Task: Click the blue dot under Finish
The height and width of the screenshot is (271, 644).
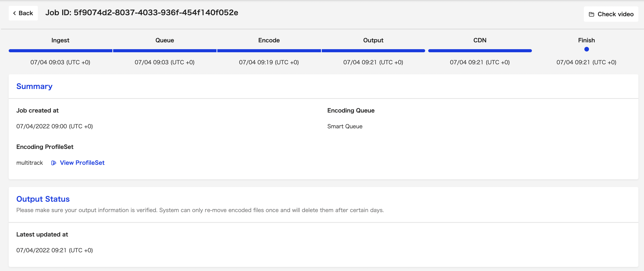Action: (x=587, y=49)
